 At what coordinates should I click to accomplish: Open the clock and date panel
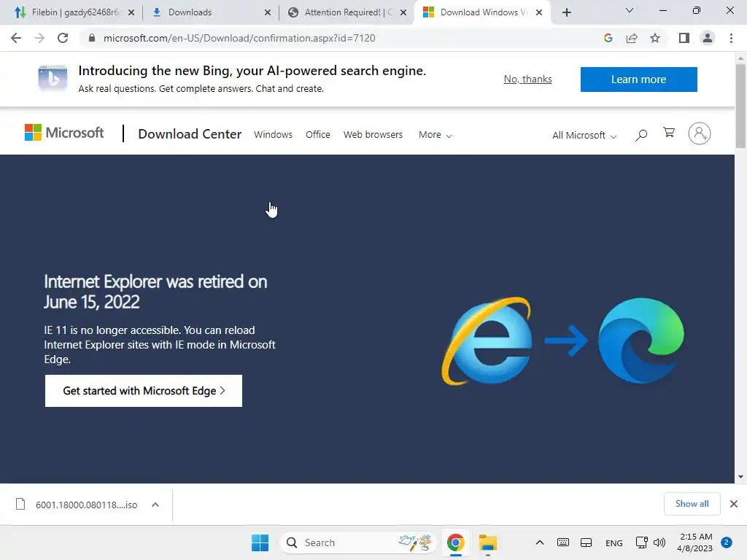[695, 542]
